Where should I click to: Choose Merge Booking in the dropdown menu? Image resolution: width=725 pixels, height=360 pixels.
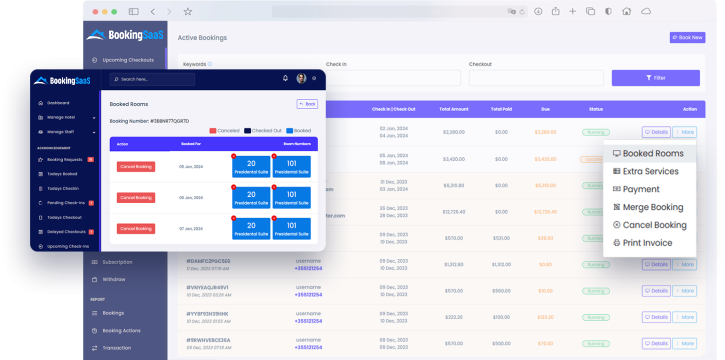tap(649, 207)
